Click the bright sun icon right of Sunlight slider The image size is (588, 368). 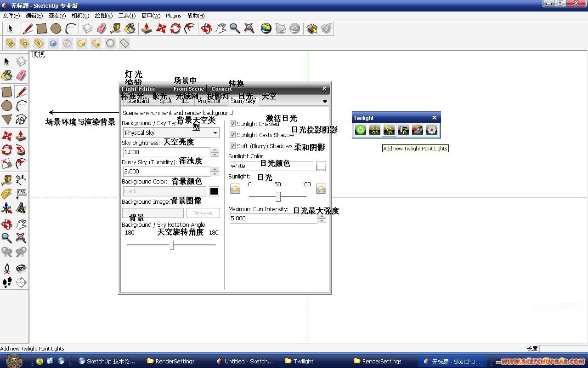(321, 189)
